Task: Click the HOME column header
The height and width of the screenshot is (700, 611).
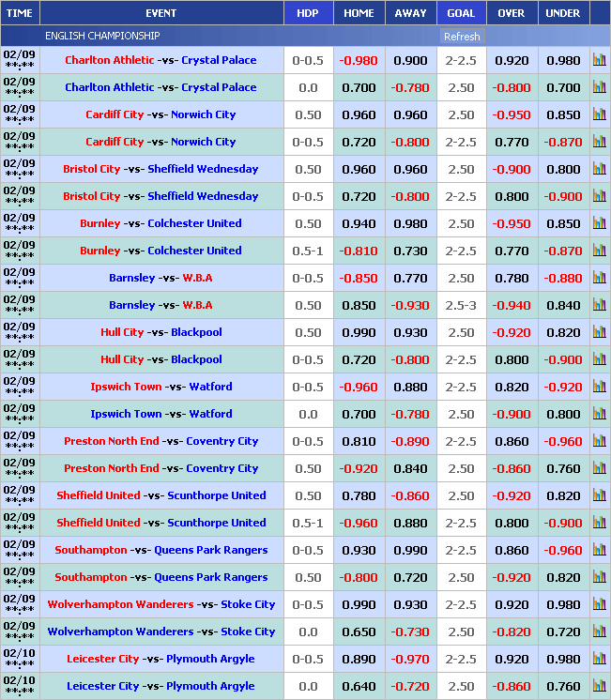Action: (x=359, y=13)
